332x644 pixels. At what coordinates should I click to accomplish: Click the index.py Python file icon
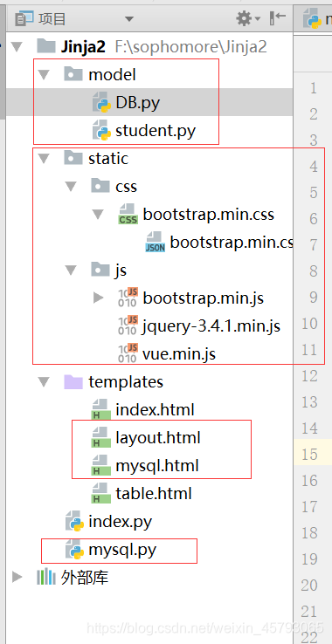click(75, 522)
